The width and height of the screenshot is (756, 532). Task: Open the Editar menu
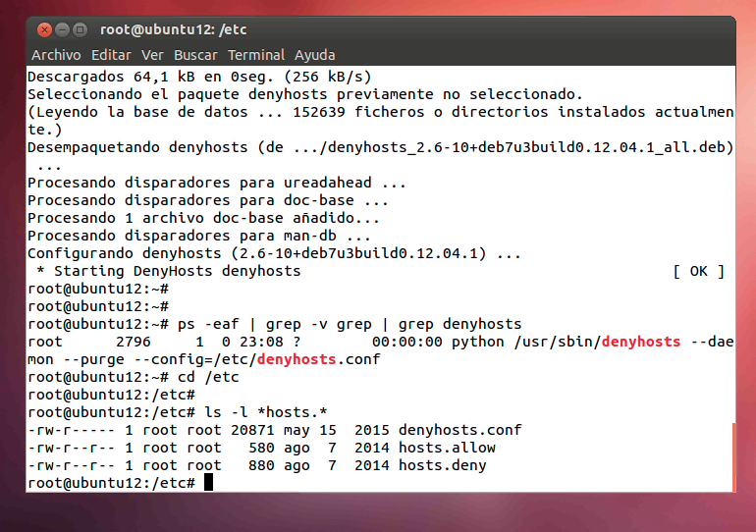tap(111, 55)
